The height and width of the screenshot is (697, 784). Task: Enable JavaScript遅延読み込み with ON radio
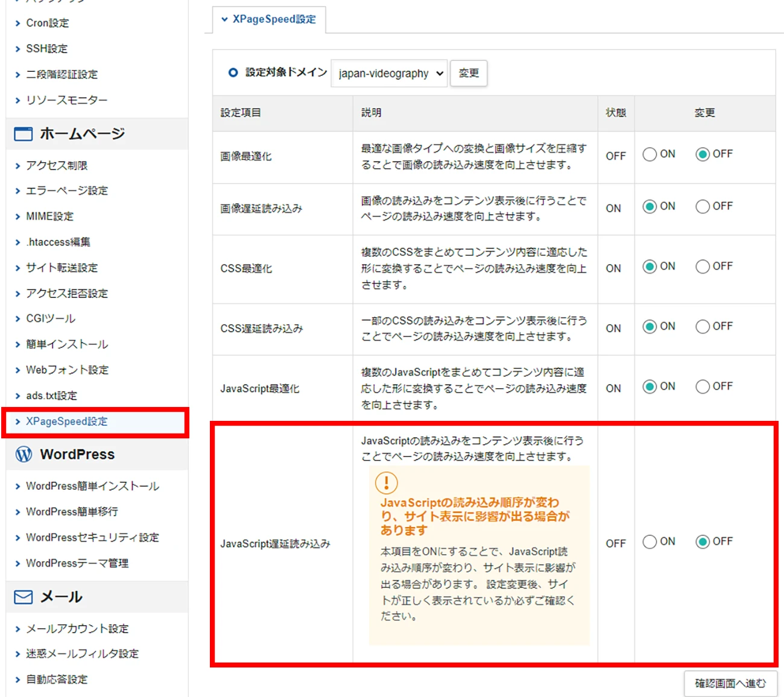tap(650, 542)
